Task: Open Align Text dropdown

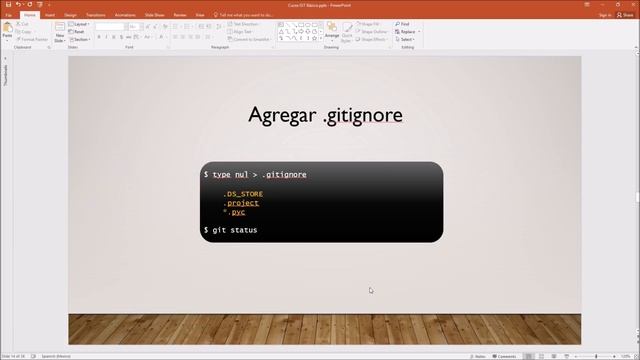Action: tap(241, 31)
